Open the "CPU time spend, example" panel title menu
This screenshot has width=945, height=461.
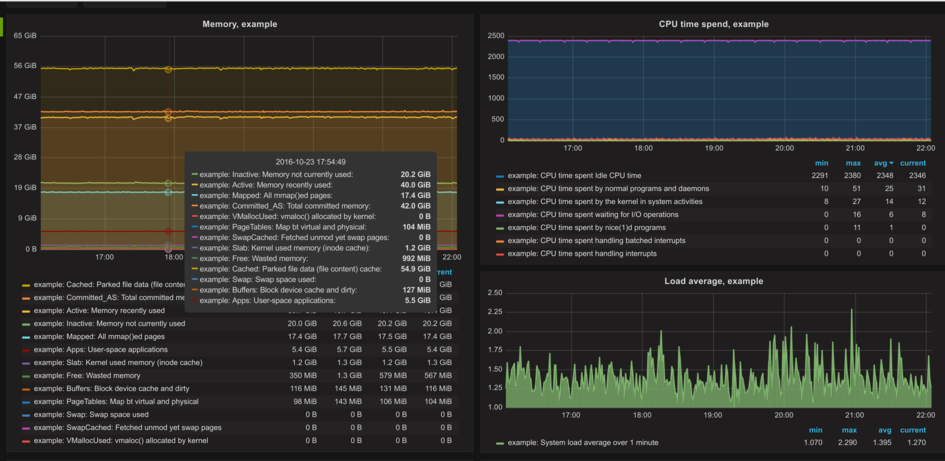click(x=714, y=24)
